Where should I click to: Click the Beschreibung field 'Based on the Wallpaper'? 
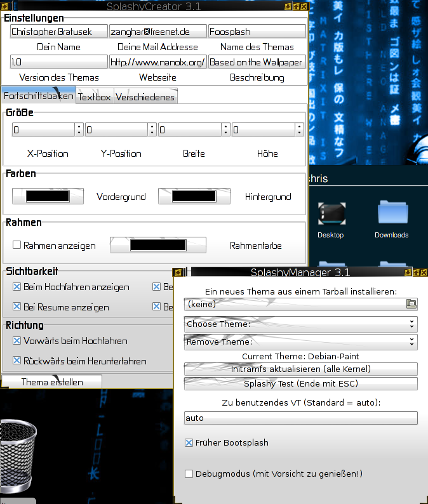[x=257, y=62]
